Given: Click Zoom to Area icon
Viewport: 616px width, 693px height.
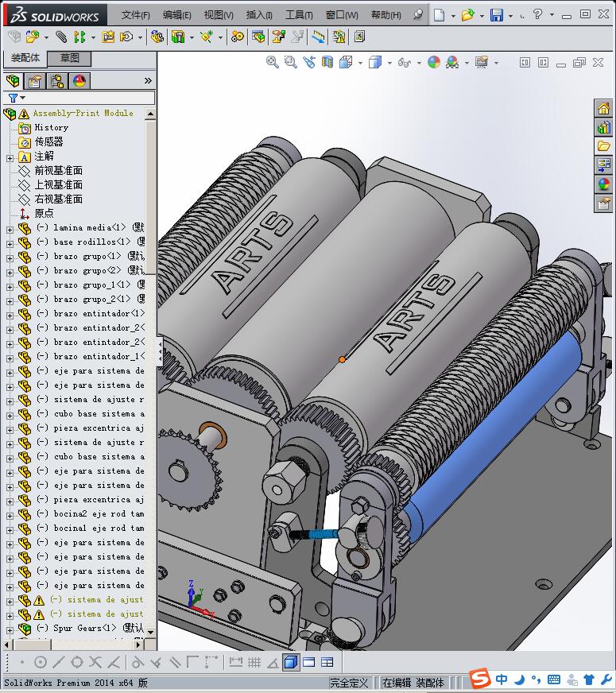Looking at the screenshot, I should [290, 62].
